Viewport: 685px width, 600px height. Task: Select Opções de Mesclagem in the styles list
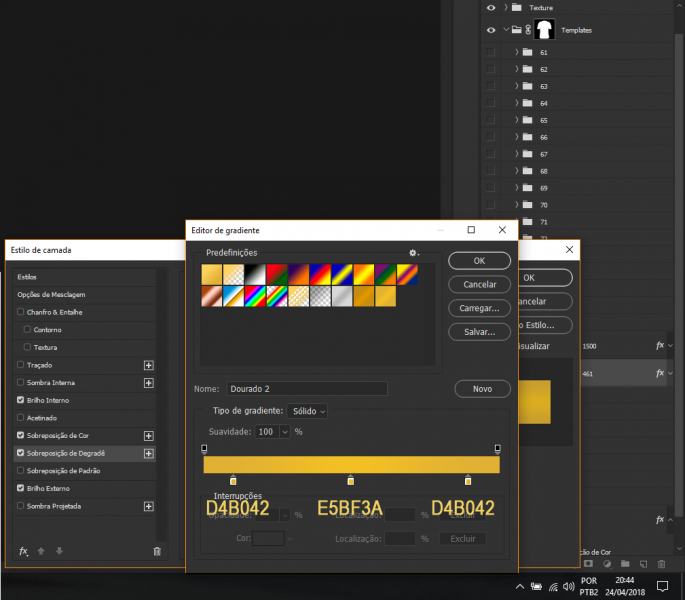click(51, 294)
